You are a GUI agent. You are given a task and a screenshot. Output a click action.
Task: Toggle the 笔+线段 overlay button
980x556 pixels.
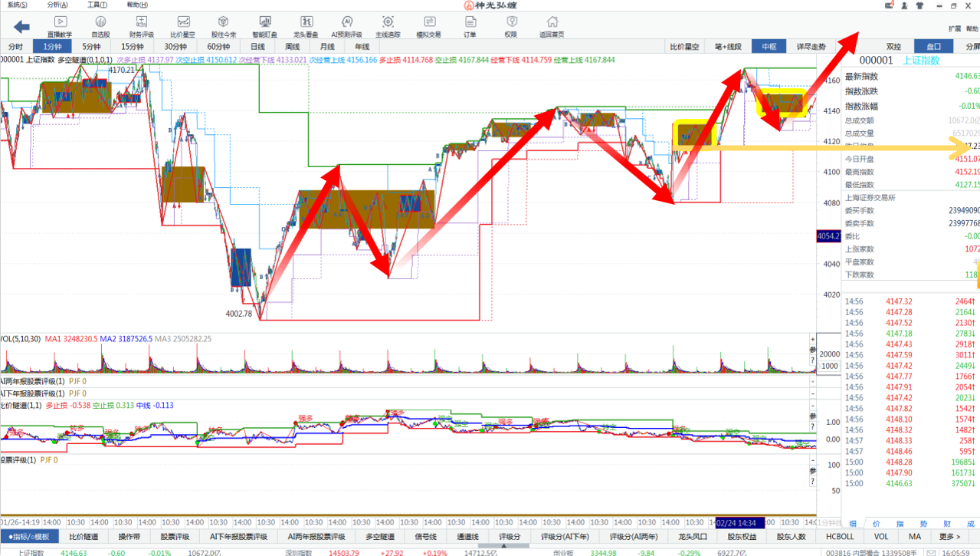[x=727, y=47]
